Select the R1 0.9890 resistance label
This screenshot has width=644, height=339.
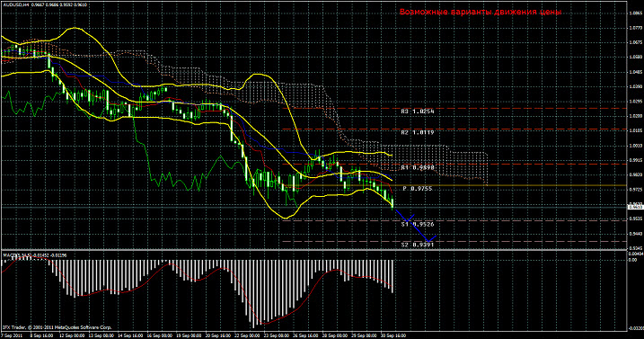pyautogui.click(x=418, y=167)
